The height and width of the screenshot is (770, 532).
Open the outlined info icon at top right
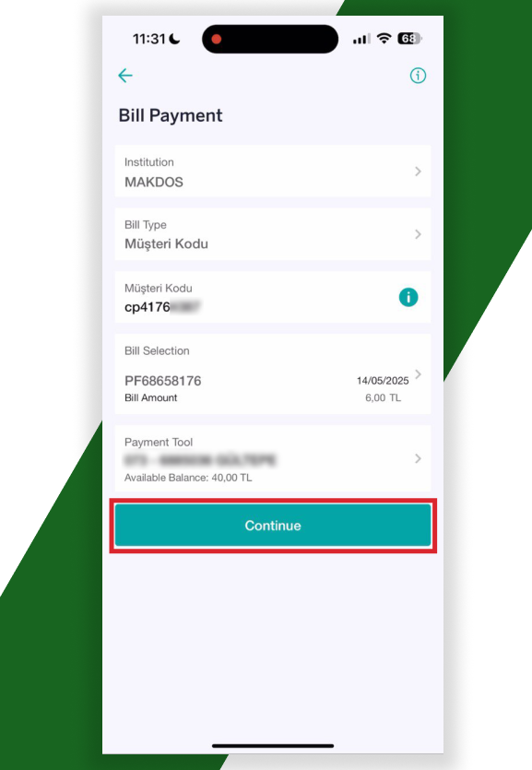[x=418, y=76]
